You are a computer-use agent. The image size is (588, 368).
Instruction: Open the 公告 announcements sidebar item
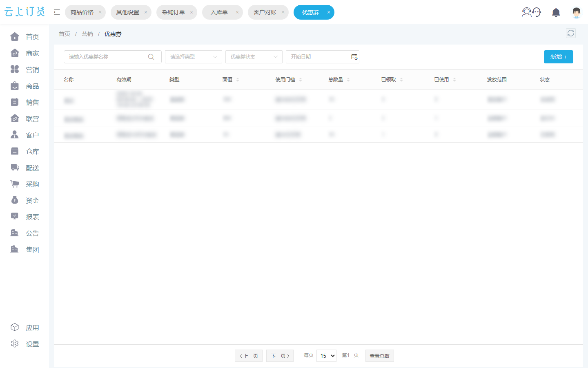coord(24,233)
